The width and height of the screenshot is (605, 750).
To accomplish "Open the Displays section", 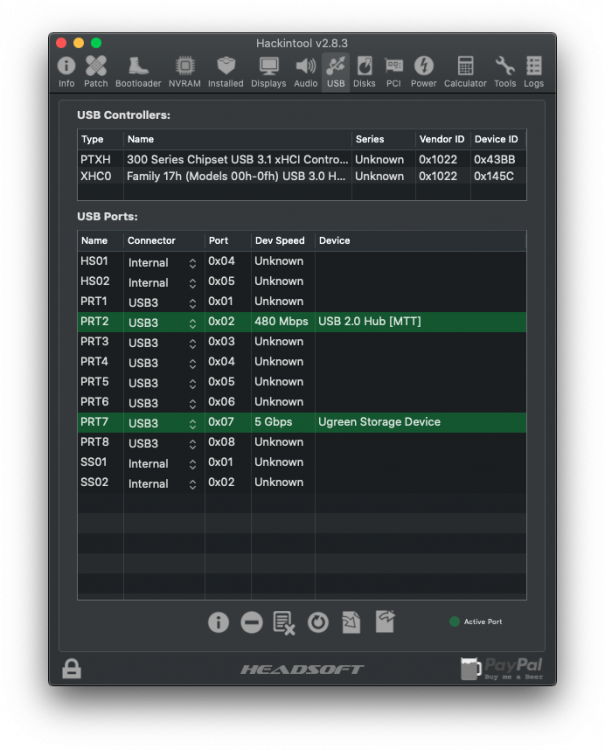I will pyautogui.click(x=269, y=72).
